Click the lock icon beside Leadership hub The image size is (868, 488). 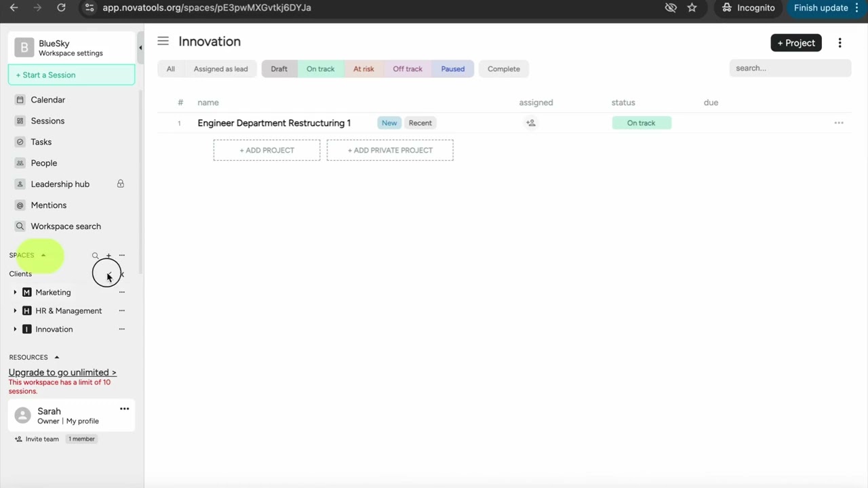tap(121, 184)
